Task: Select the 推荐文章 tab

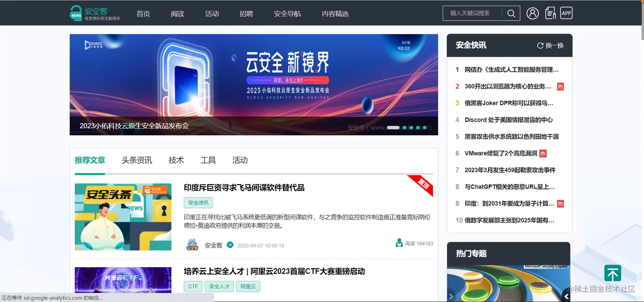Action: pos(90,160)
